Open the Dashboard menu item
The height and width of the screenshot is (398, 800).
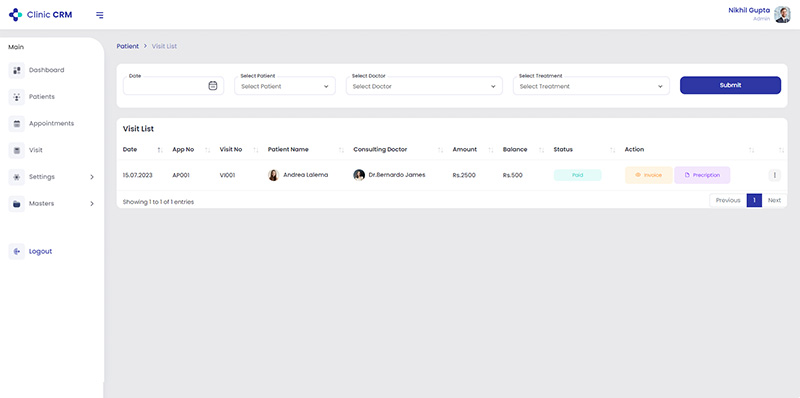coord(46,70)
